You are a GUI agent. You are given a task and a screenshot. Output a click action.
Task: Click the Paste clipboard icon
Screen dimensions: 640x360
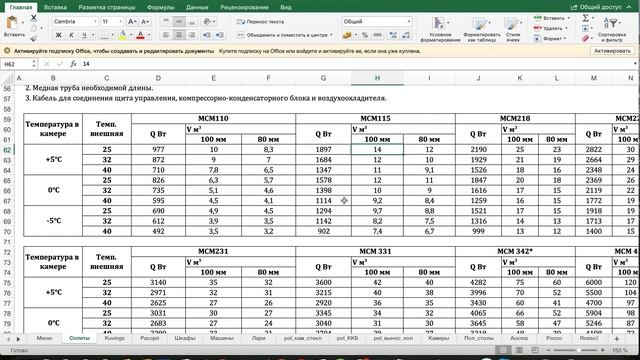coord(12,23)
